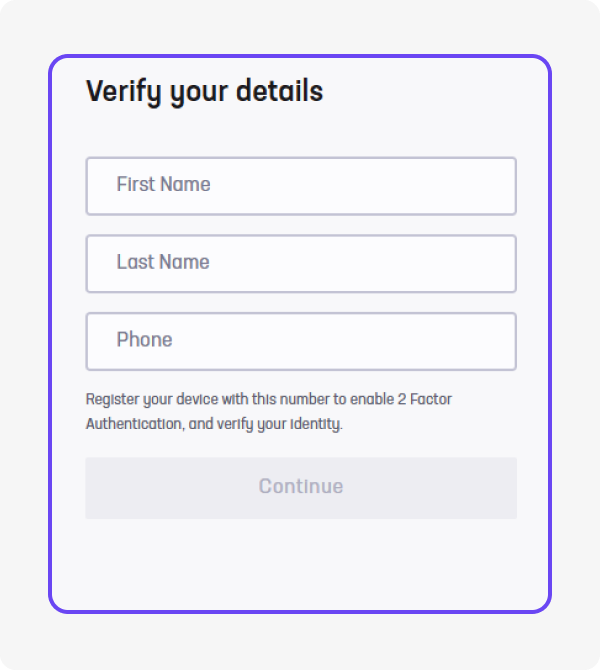Focus the Last Name text box
The width and height of the screenshot is (600, 670).
pyautogui.click(x=300, y=264)
